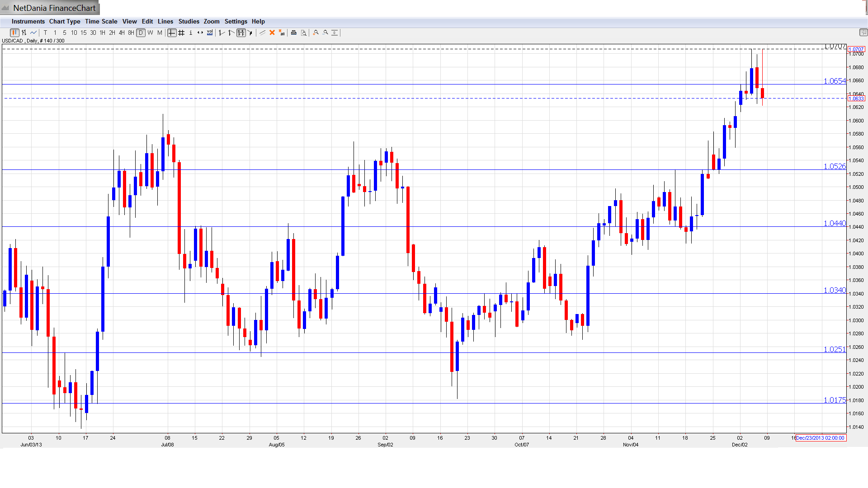Expand the Settings menu
868x488 pixels.
pos(236,21)
